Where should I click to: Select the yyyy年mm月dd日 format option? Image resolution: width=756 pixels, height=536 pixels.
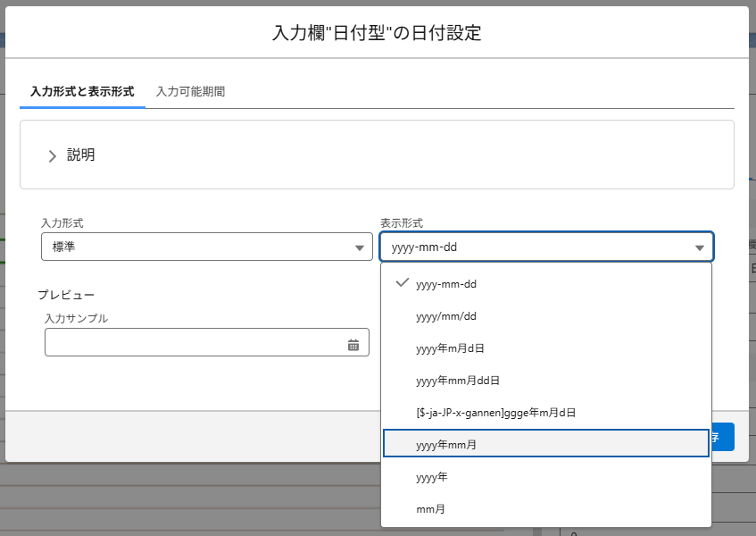[x=457, y=381]
